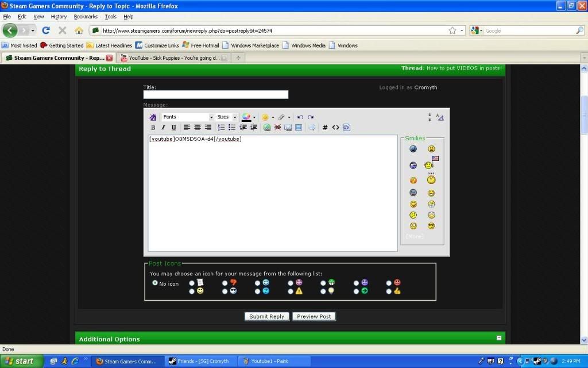Apply underline formatting
The height and width of the screenshot is (368, 588).
coord(173,128)
